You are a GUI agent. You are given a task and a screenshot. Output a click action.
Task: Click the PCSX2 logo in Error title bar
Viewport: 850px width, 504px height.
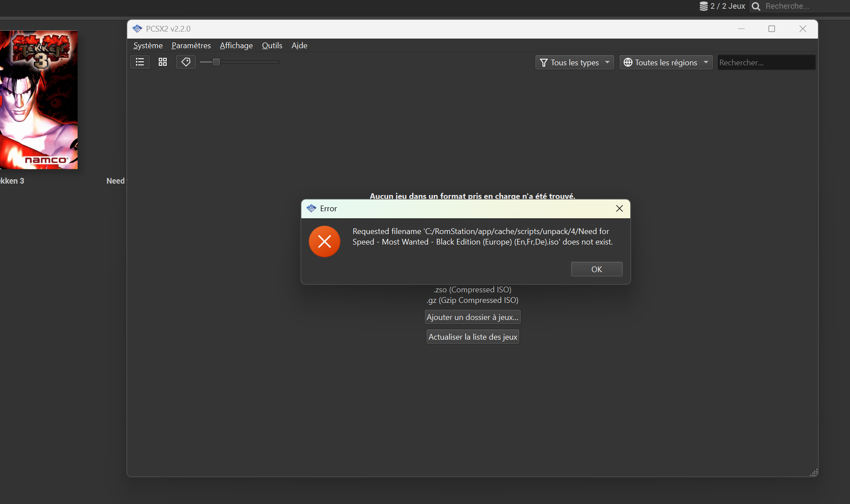click(311, 209)
